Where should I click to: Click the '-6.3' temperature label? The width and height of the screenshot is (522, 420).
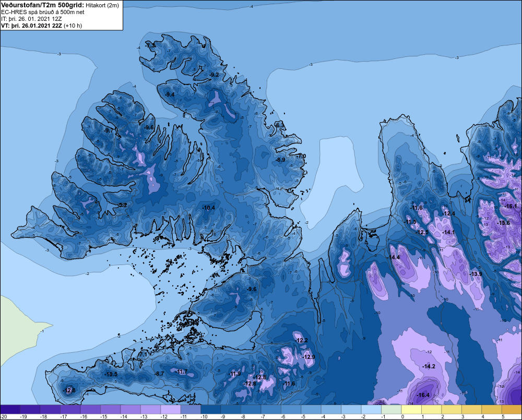(x=280, y=125)
